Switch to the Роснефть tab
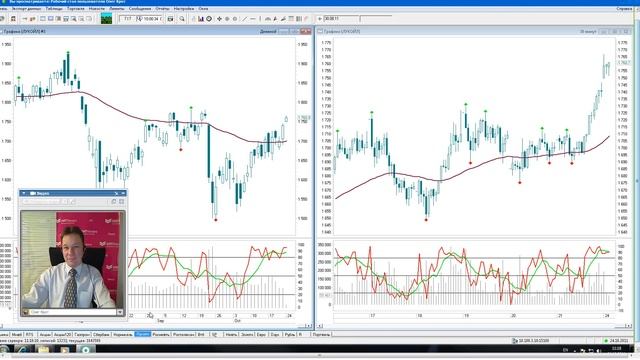 click(161, 334)
